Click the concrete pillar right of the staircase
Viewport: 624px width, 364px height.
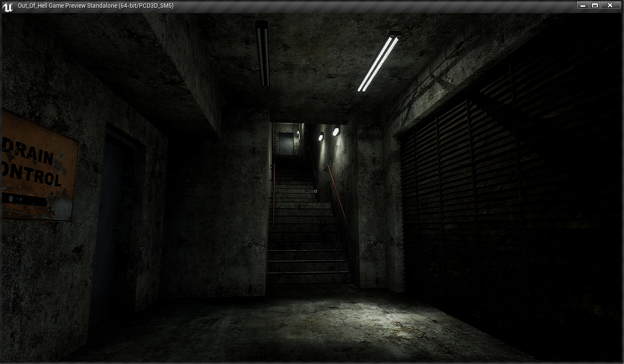[x=372, y=203]
